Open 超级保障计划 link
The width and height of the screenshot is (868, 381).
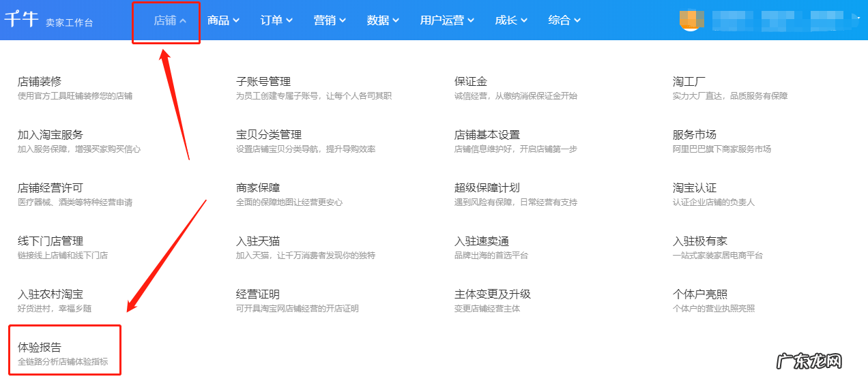tap(487, 187)
